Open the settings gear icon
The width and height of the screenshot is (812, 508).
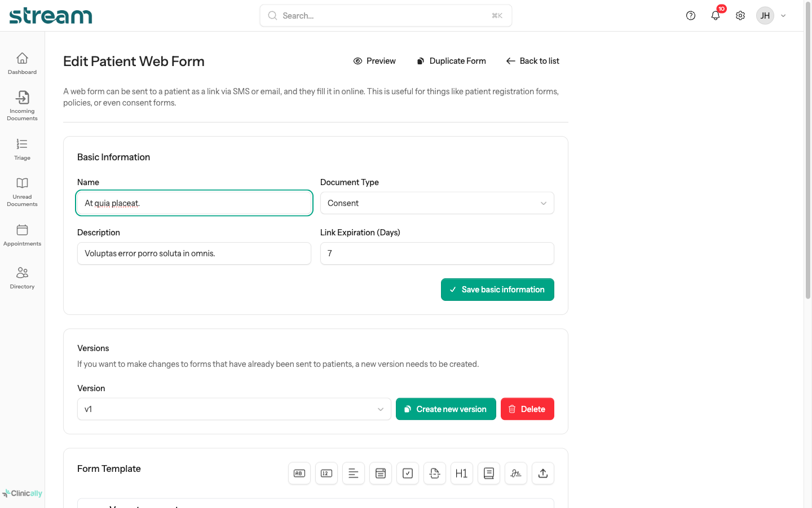tap(740, 15)
